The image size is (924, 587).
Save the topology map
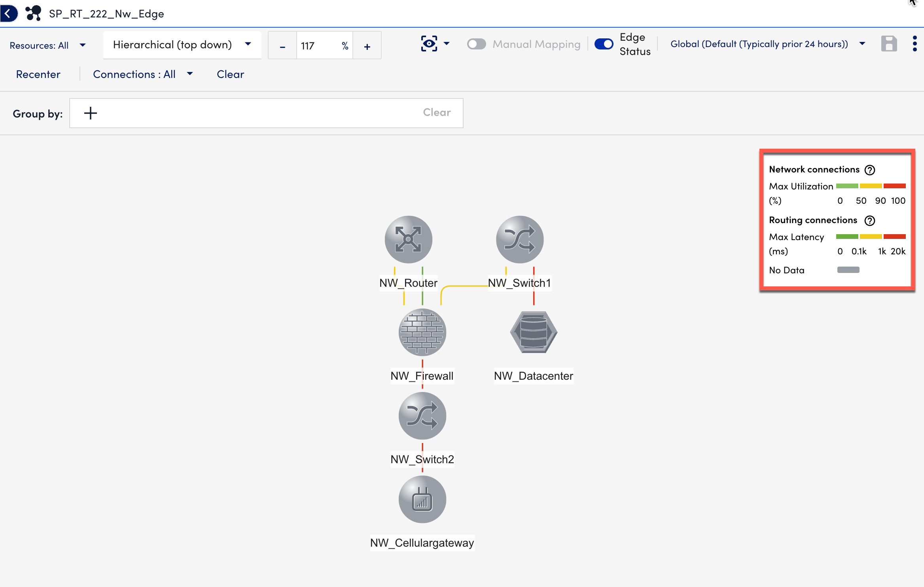pos(889,44)
